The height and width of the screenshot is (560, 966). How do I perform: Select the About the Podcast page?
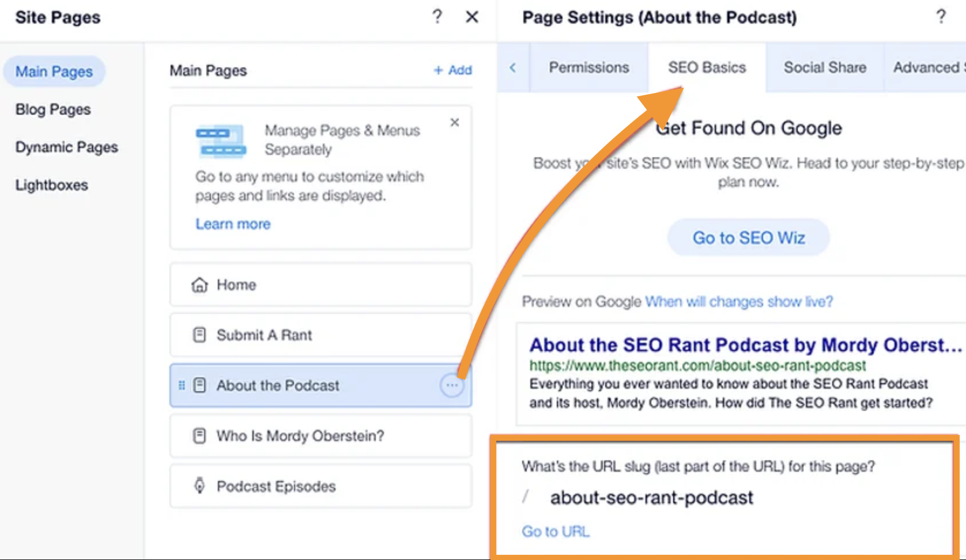point(321,385)
